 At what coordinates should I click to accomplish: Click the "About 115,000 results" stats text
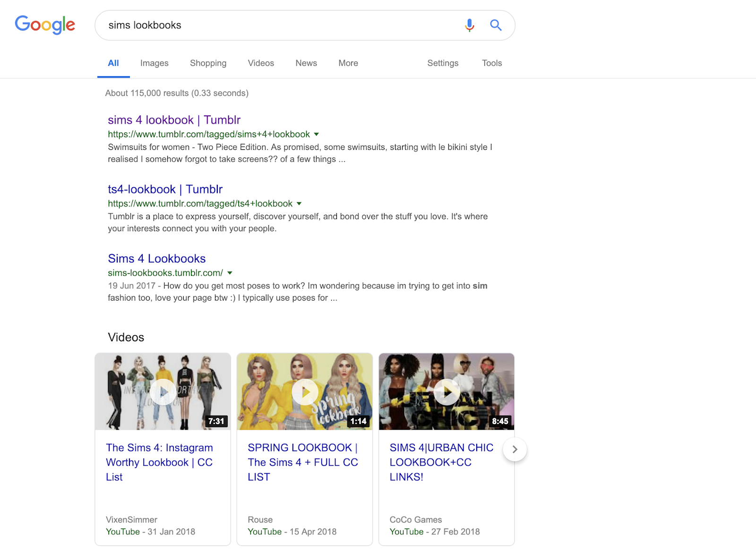tap(177, 93)
